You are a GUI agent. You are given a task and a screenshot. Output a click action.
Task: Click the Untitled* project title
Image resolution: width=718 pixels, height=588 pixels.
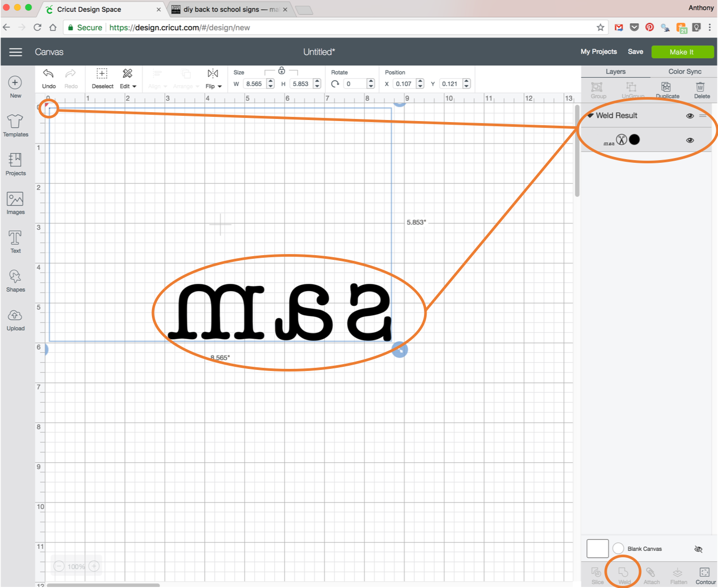pos(319,52)
